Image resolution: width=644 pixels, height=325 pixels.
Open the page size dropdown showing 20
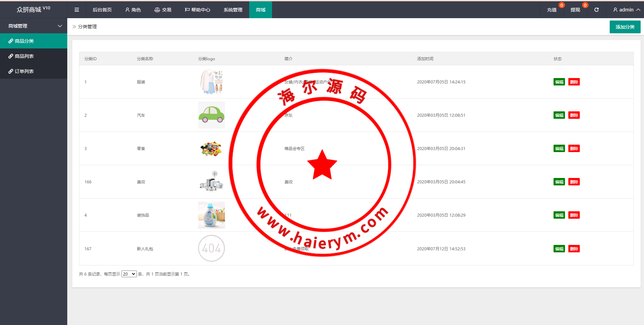(x=129, y=274)
